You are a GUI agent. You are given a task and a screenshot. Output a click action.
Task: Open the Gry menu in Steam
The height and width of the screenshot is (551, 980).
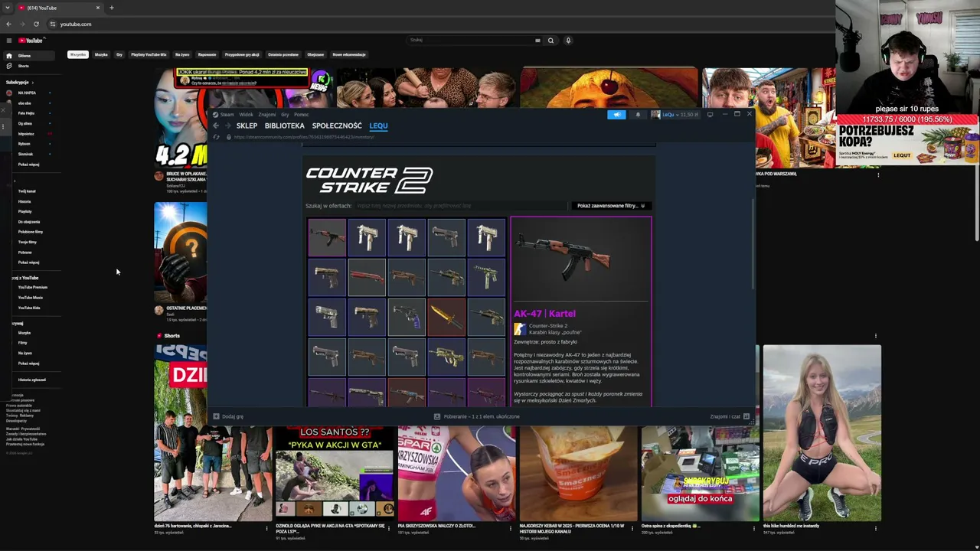(285, 115)
